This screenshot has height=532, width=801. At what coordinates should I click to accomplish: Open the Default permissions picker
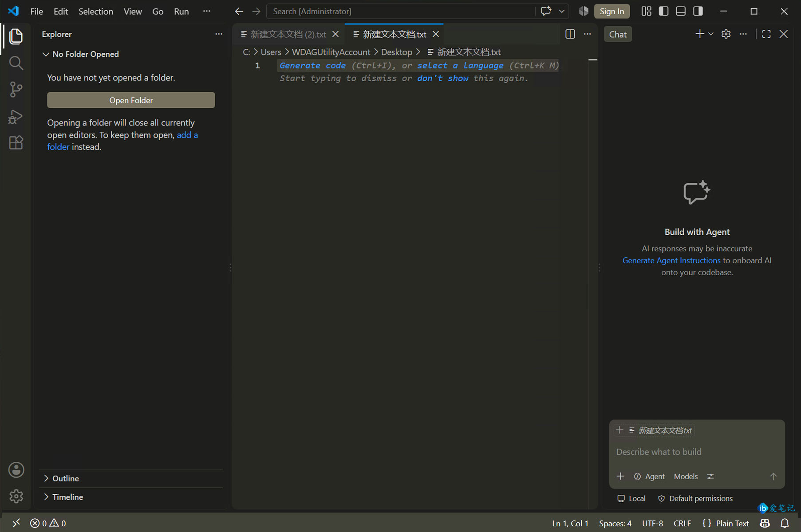click(695, 498)
